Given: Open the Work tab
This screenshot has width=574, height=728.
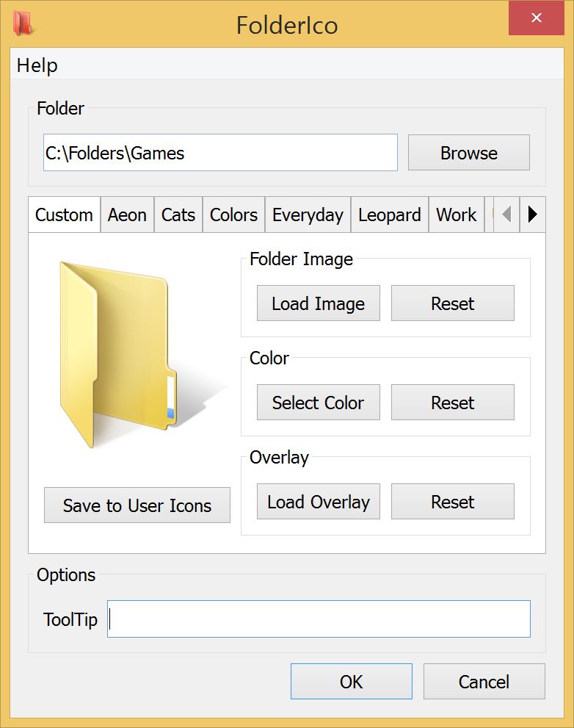Looking at the screenshot, I should [x=456, y=215].
